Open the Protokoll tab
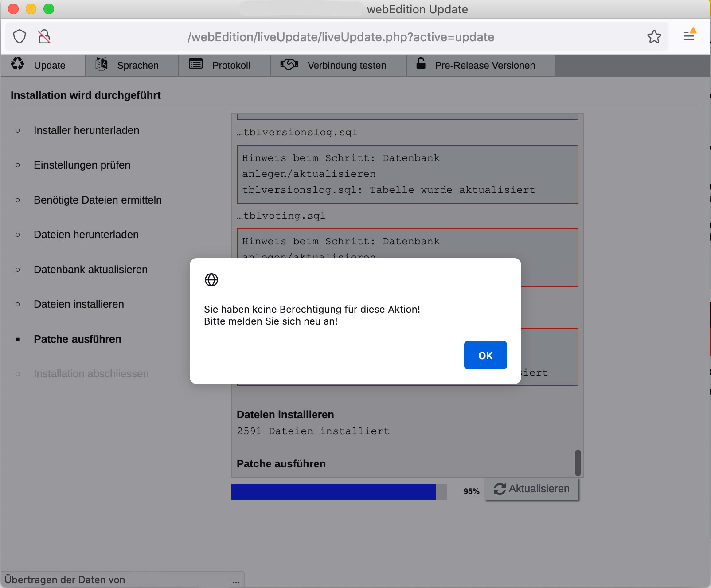This screenshot has width=711, height=588. (x=225, y=65)
